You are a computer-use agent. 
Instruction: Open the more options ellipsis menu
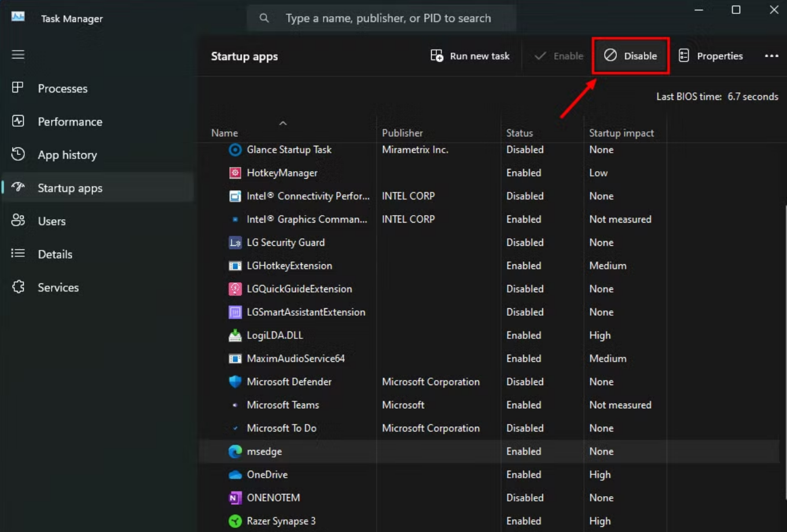point(771,56)
